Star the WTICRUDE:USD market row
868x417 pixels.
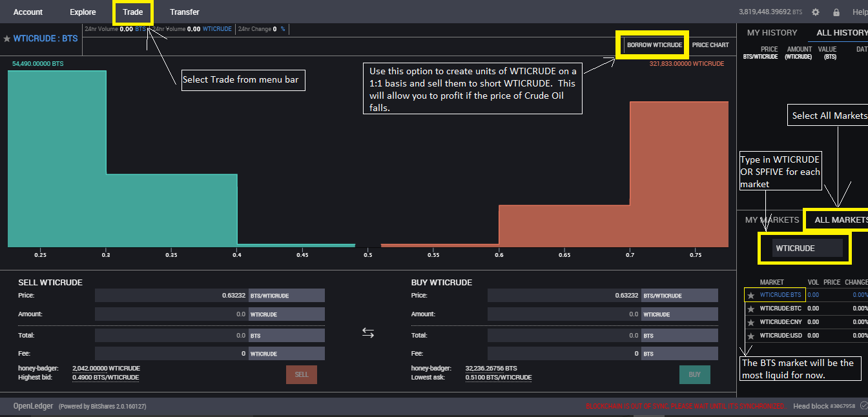tap(750, 336)
